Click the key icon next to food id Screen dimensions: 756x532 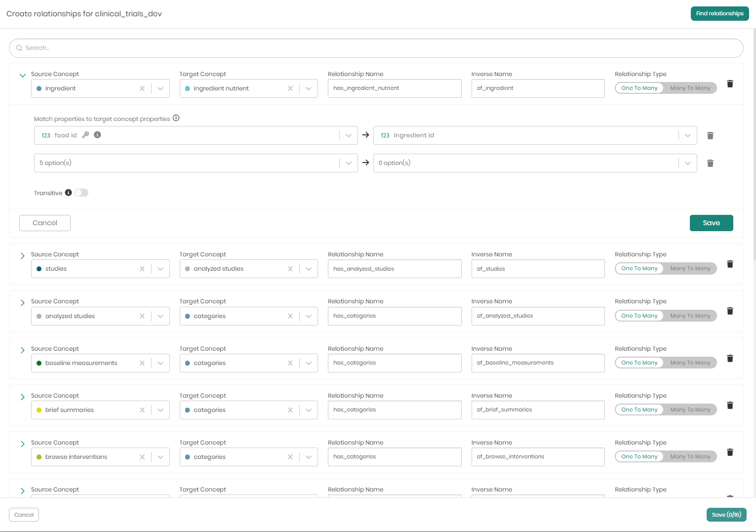point(85,135)
